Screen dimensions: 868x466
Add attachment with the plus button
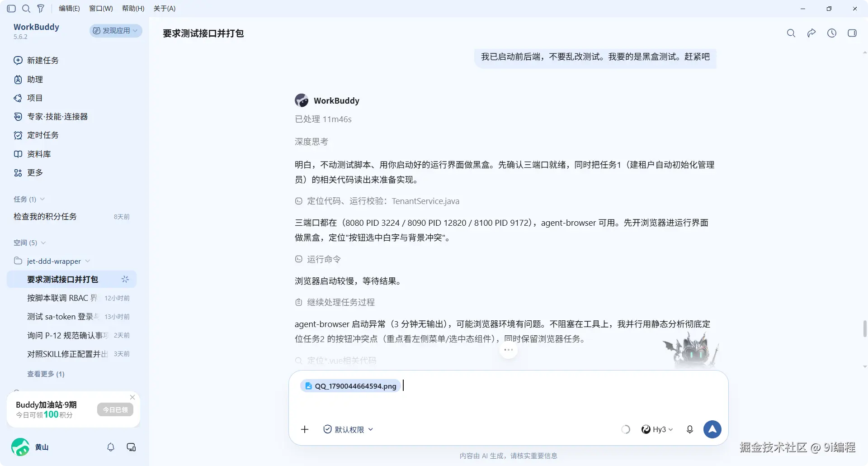[x=305, y=429]
